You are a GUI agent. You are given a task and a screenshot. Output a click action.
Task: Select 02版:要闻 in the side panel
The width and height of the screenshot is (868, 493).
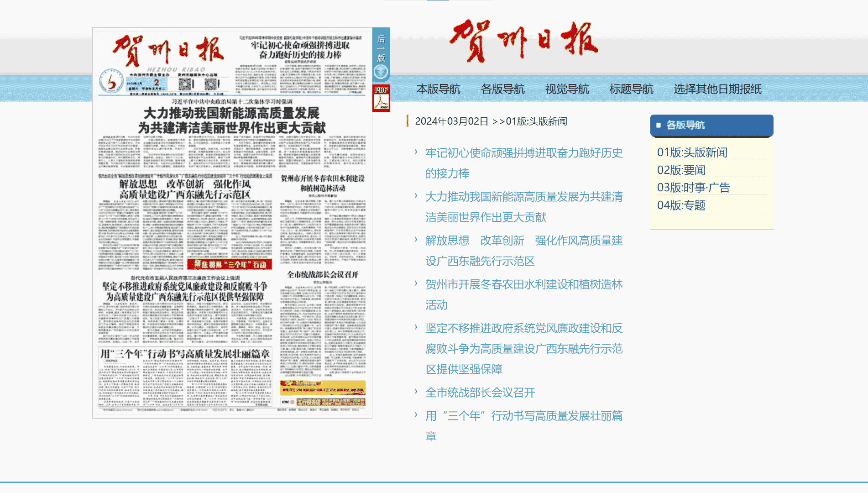681,170
